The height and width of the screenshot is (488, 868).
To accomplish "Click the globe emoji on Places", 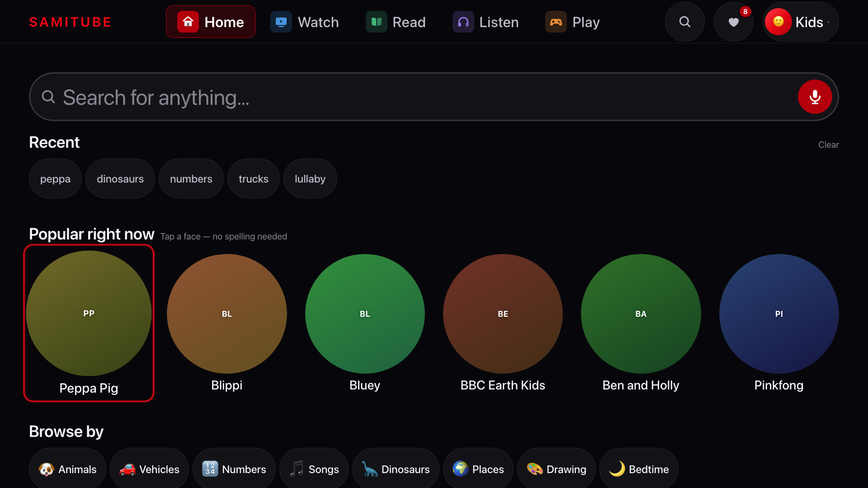I will click(461, 469).
